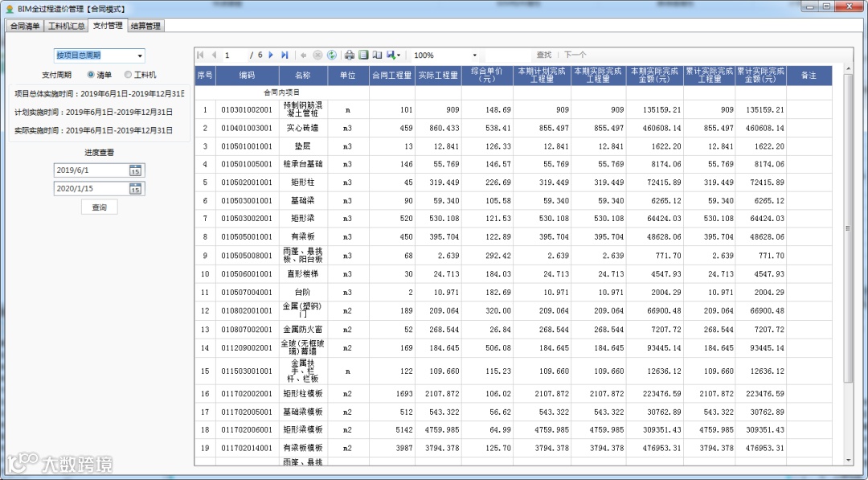The height and width of the screenshot is (480, 868).
Task: Go to first page of report
Action: 200,55
